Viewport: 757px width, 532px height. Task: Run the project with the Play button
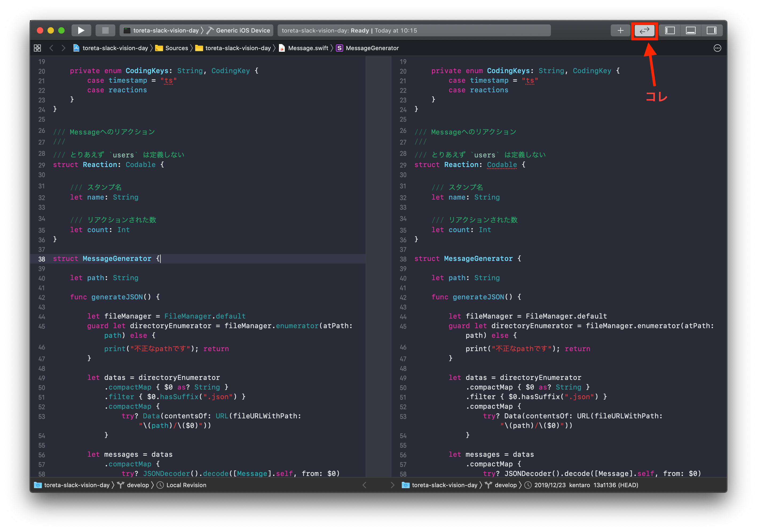pyautogui.click(x=81, y=30)
